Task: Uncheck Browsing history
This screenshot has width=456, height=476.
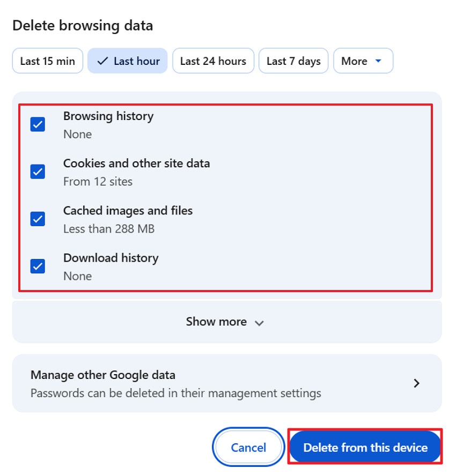Action: point(37,124)
